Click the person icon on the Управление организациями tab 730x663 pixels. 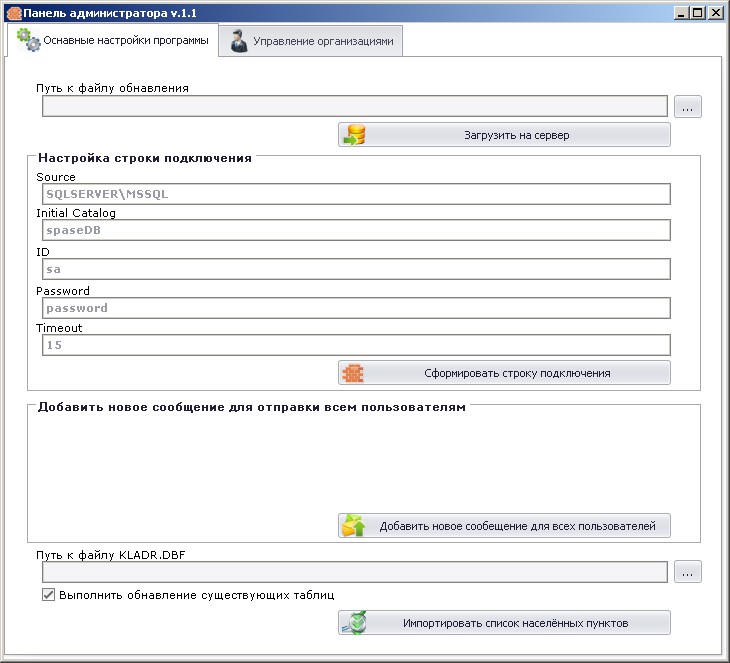tap(239, 41)
